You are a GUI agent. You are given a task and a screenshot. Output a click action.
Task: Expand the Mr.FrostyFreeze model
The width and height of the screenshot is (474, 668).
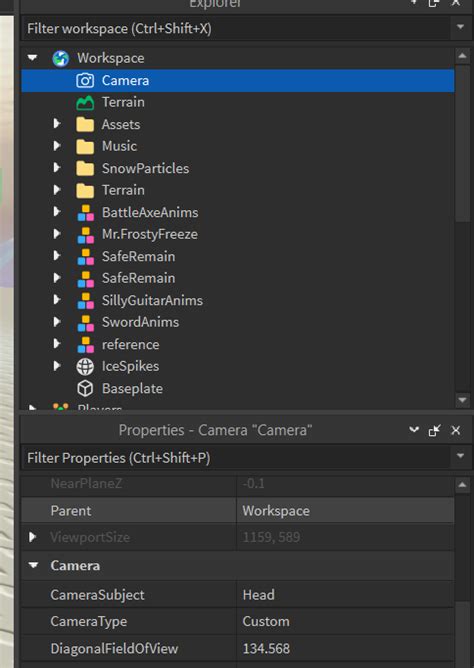tap(57, 233)
